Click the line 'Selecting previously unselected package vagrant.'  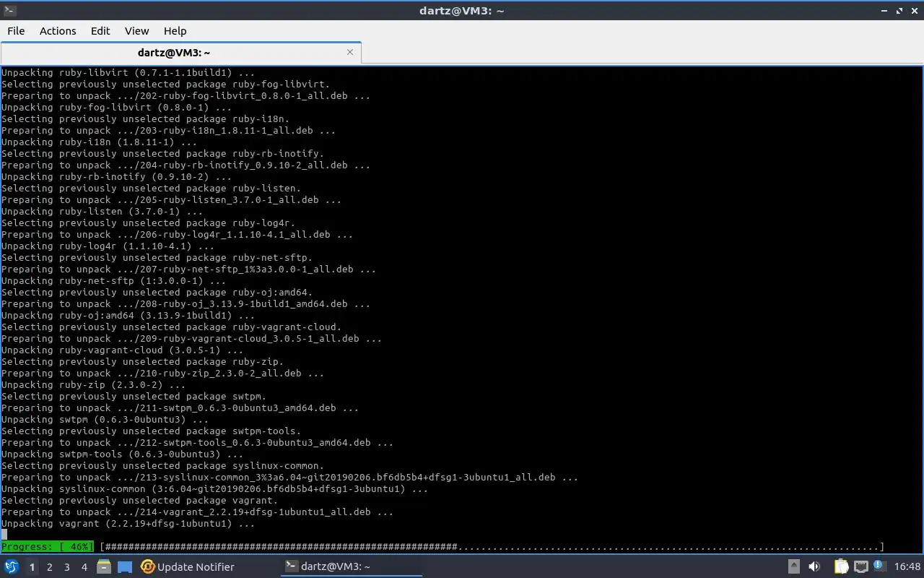tap(140, 501)
